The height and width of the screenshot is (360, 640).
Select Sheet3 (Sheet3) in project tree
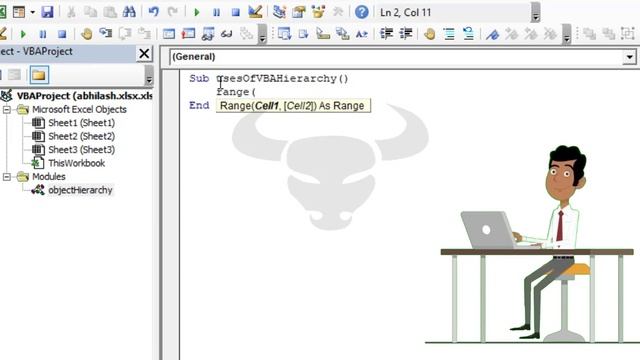pyautogui.click(x=81, y=150)
